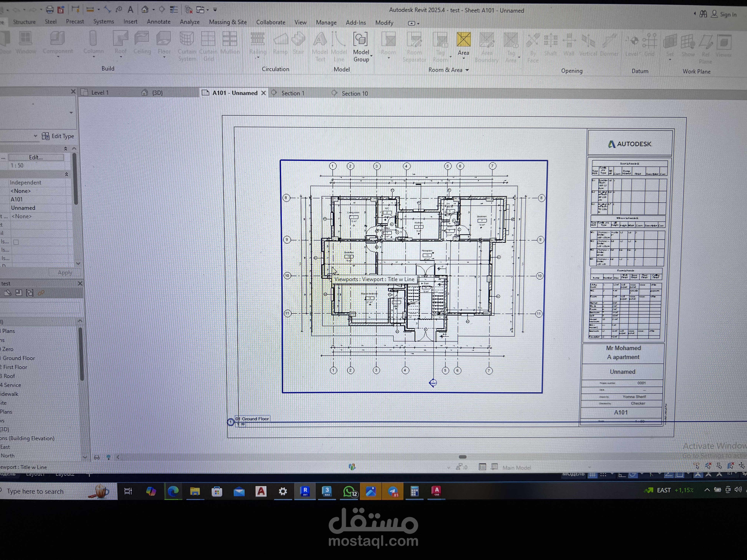Toggle the checkbox in the Properties panel

(x=16, y=242)
